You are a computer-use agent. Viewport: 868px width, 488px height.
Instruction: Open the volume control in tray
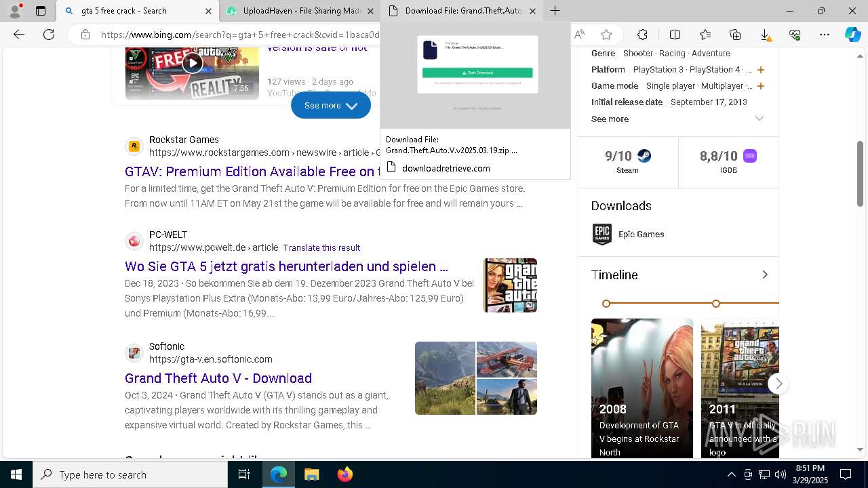[780, 474]
